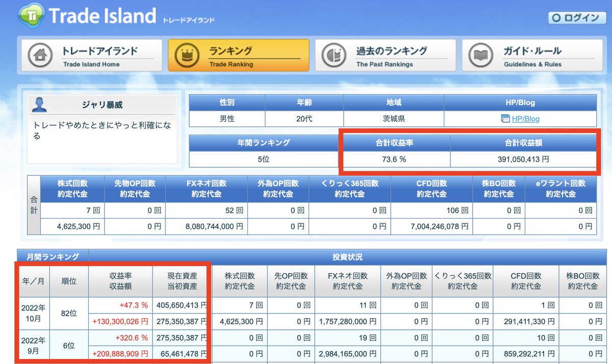Click the 現在資産 当初資産 column header
This screenshot has height=364, width=612.
[182, 280]
